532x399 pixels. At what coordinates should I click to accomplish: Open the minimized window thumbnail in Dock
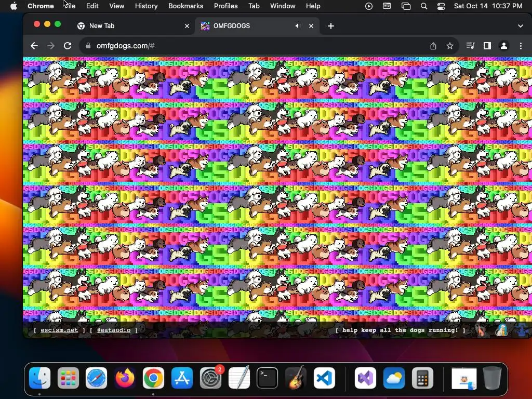464,379
